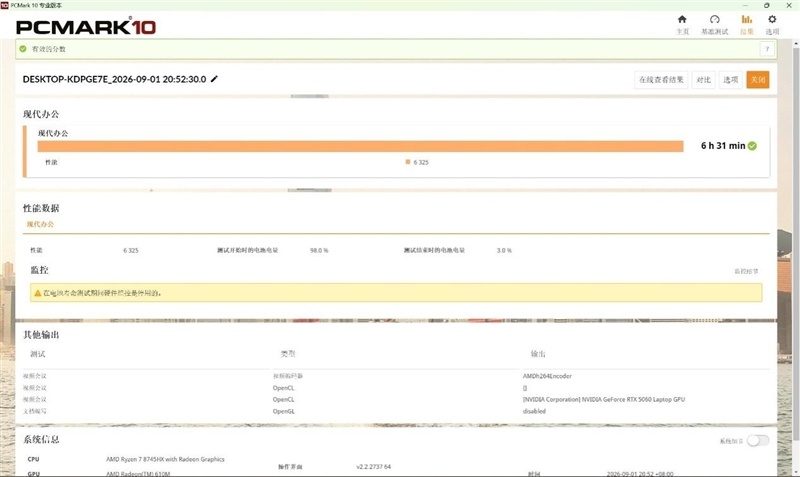Image resolution: width=800 pixels, height=477 pixels.
Task: Click the 测试 column header
Action: [x=38, y=354]
